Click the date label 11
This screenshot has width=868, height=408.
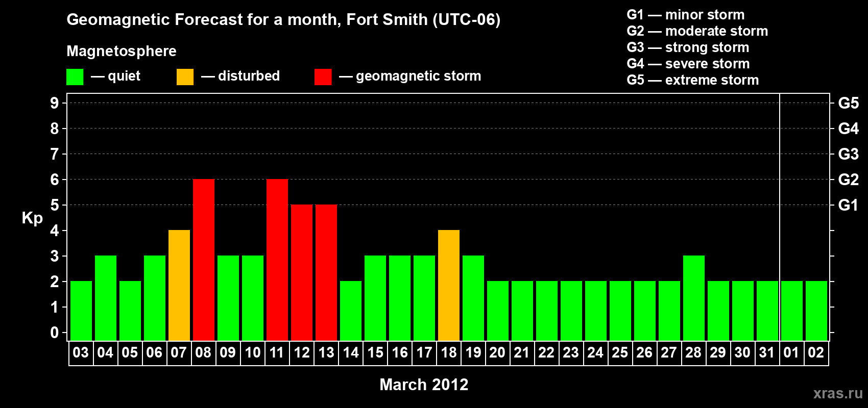[277, 353]
